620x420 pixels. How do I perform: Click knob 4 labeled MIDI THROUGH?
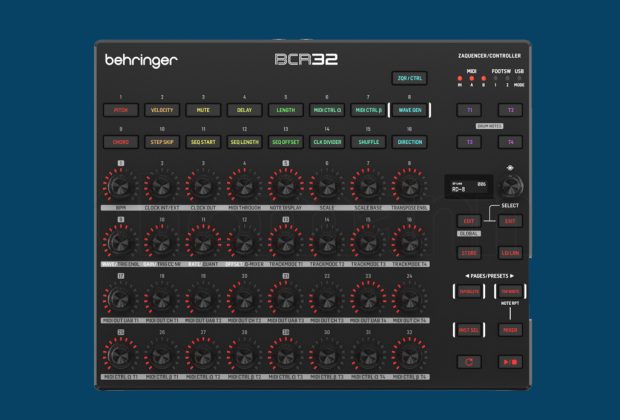(244, 186)
